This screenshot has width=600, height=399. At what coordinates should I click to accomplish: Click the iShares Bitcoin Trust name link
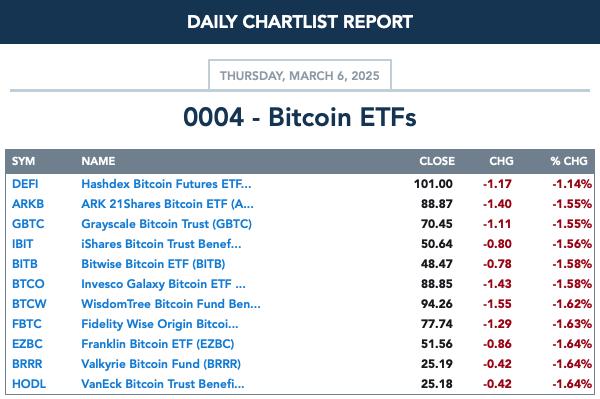tap(161, 244)
